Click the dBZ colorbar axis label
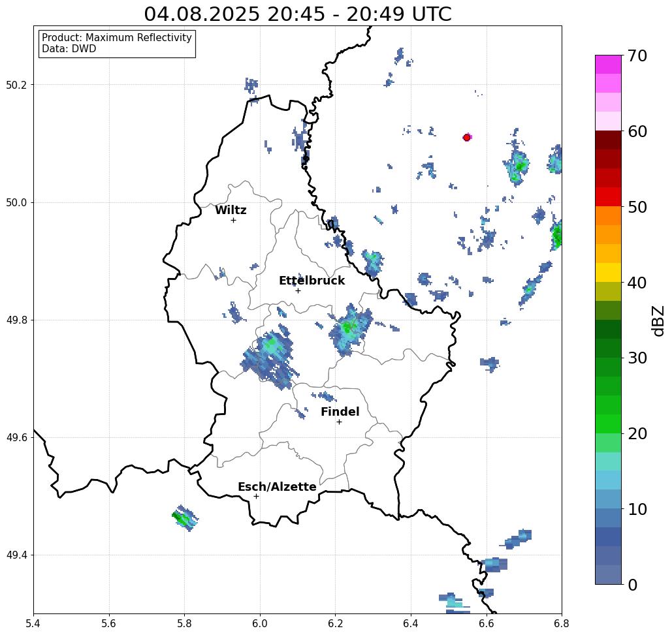Image resolution: width=672 pixels, height=635 pixels. [x=658, y=320]
